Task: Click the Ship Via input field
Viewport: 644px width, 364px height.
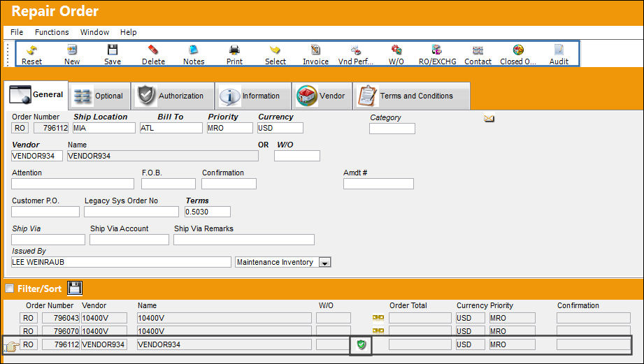Action: [48, 240]
